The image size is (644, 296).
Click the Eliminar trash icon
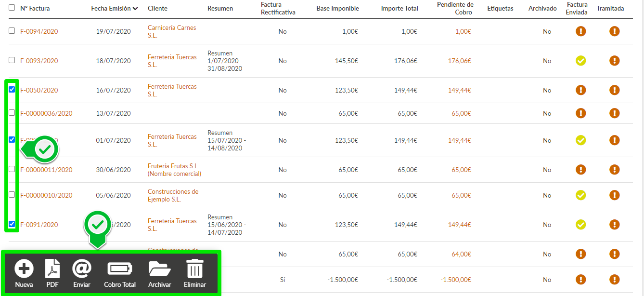(x=194, y=269)
